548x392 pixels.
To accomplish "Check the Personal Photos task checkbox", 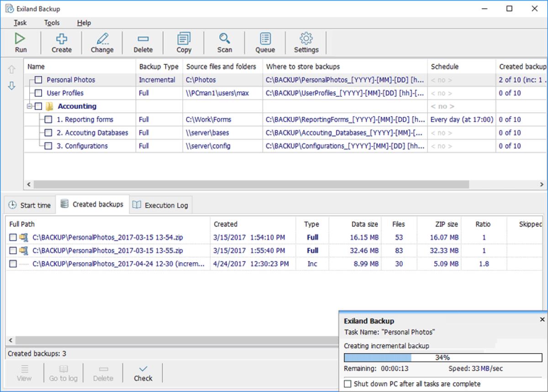I will point(38,79).
